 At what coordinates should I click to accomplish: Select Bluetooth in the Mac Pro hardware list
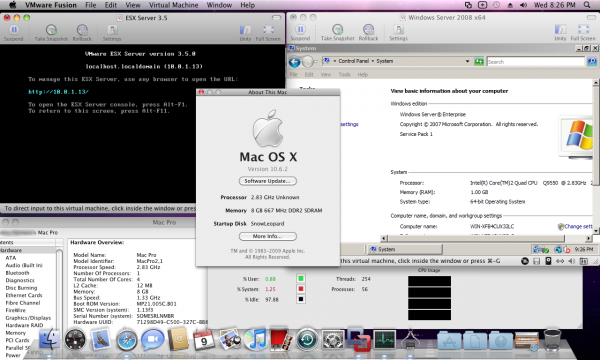[17, 273]
